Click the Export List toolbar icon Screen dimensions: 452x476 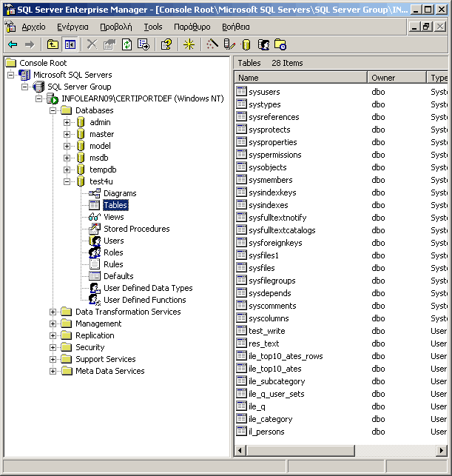point(144,45)
